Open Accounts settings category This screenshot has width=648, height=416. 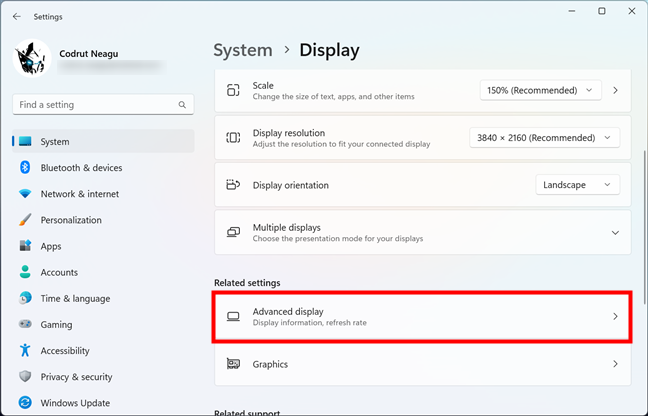103,272
